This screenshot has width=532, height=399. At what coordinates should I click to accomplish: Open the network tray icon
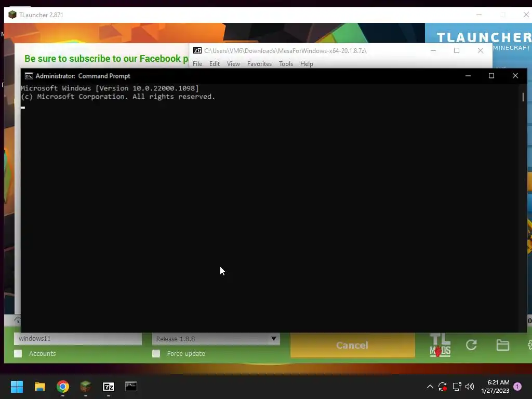click(x=457, y=387)
